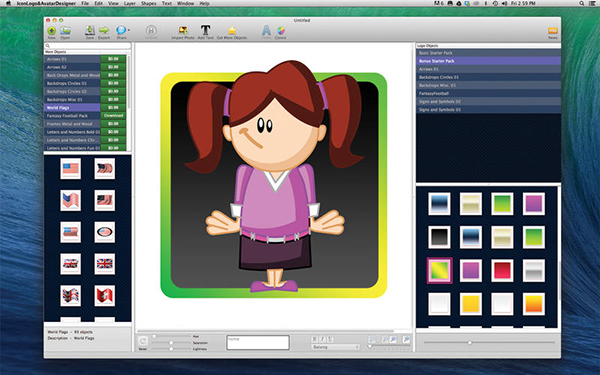The height and width of the screenshot is (375, 600).
Task: Toggle the Locked padlock icon
Action: [x=151, y=30]
